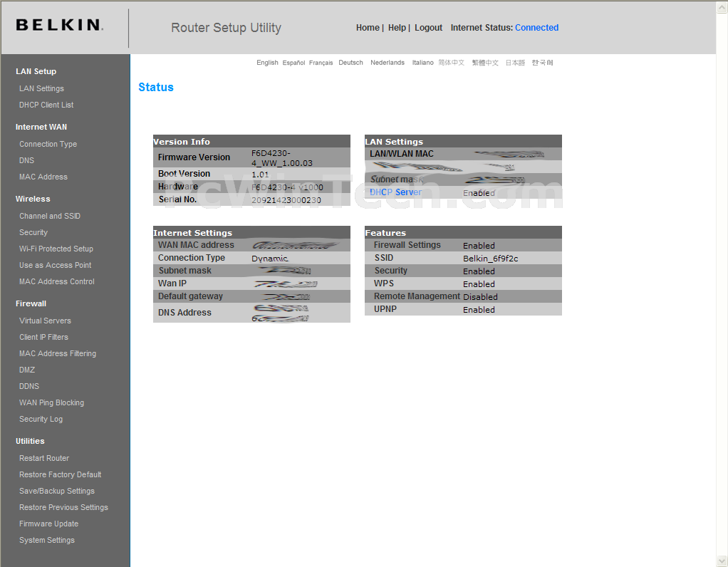Click the Boot Version value 1.01
This screenshot has width=728, height=567.
pos(260,175)
